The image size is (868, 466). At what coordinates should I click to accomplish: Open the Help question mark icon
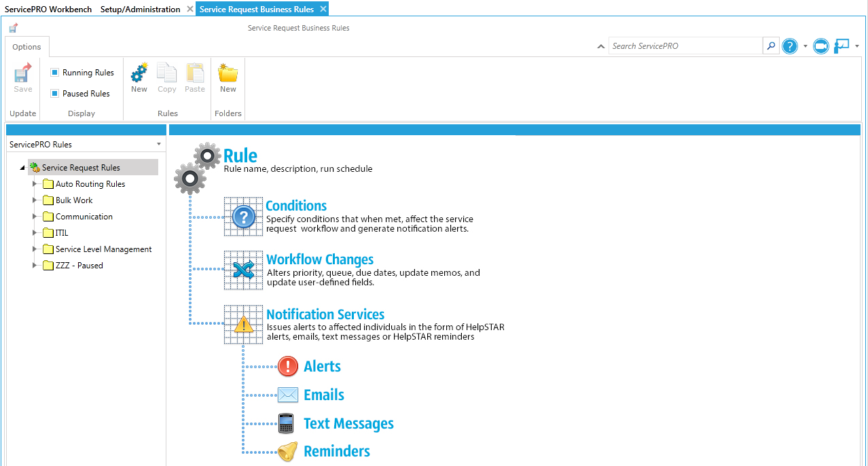[x=790, y=46]
